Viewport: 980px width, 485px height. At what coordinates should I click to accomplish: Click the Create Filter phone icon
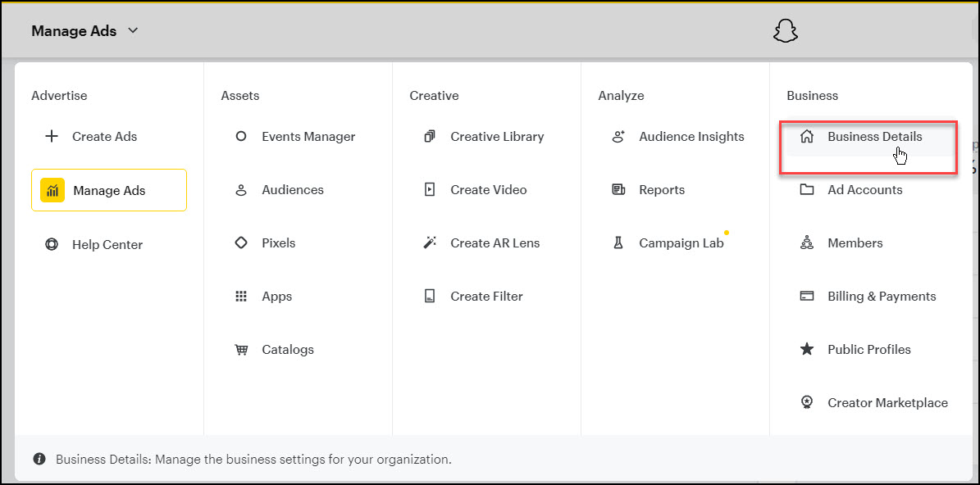pyautogui.click(x=430, y=297)
